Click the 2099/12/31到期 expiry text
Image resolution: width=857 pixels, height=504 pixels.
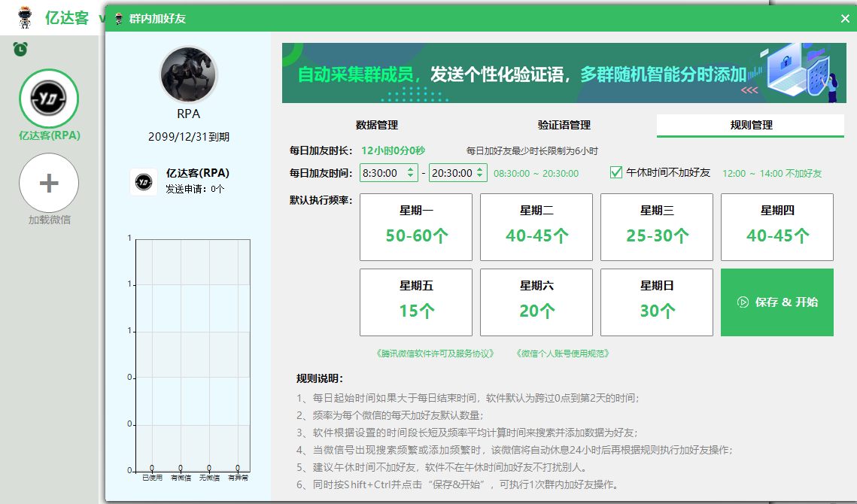tap(189, 137)
